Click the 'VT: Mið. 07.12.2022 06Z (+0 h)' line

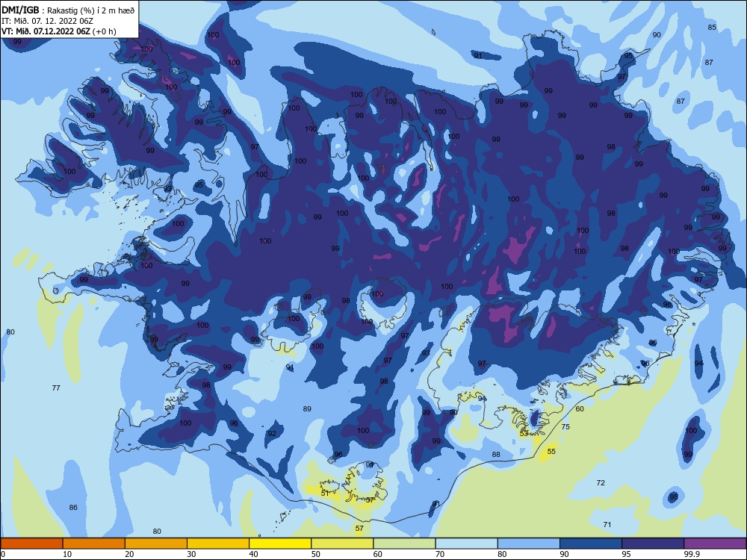[x=59, y=31]
